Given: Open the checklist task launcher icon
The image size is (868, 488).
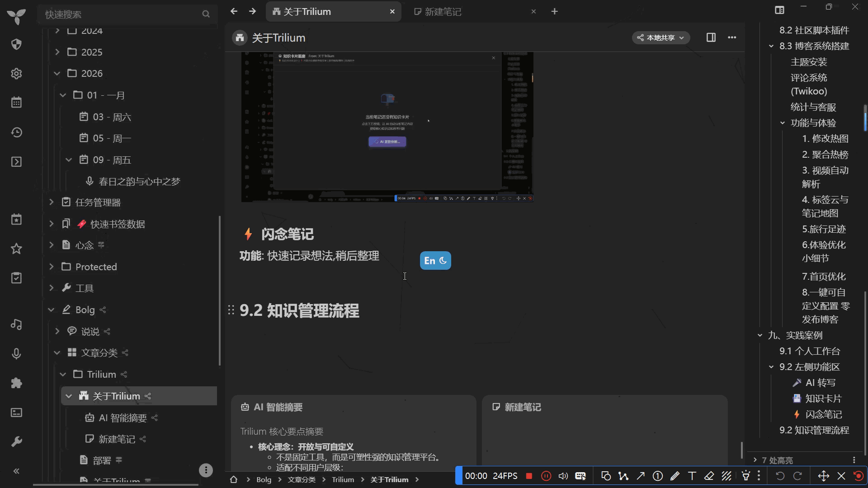Looking at the screenshot, I should tap(16, 278).
